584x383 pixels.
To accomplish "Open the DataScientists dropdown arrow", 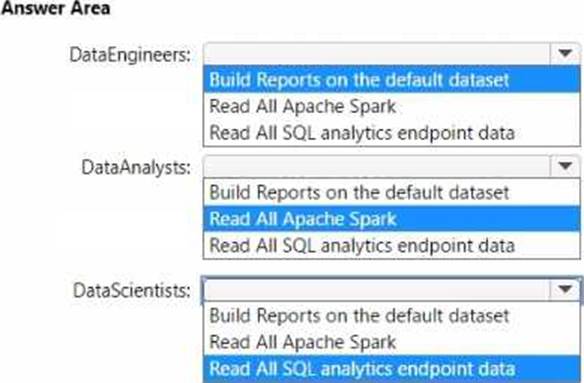I will (565, 289).
